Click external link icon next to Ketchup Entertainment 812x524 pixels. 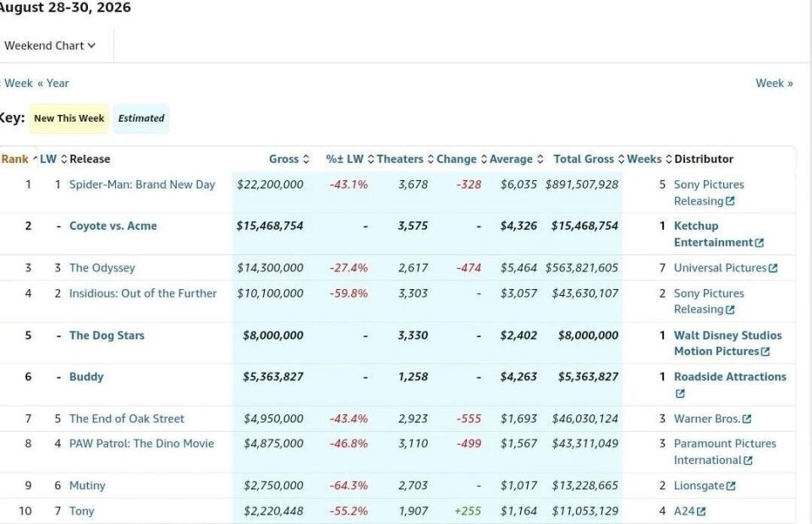click(x=760, y=243)
